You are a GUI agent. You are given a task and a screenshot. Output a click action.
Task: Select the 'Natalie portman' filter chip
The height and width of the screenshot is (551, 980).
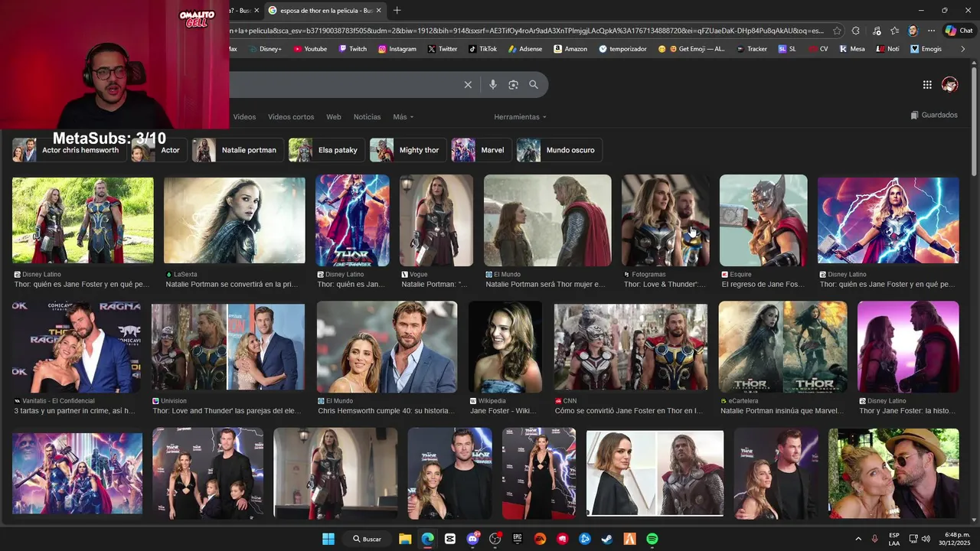tap(237, 150)
